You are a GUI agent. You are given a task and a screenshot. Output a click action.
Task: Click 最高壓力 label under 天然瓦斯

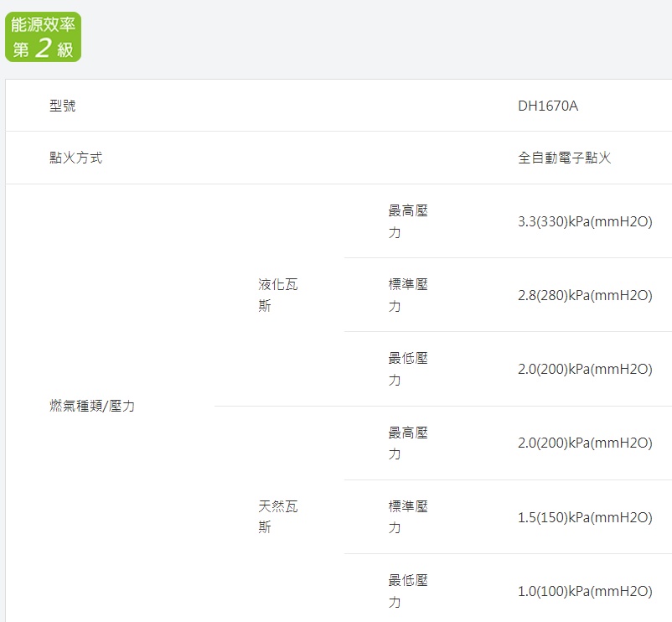[x=407, y=443]
